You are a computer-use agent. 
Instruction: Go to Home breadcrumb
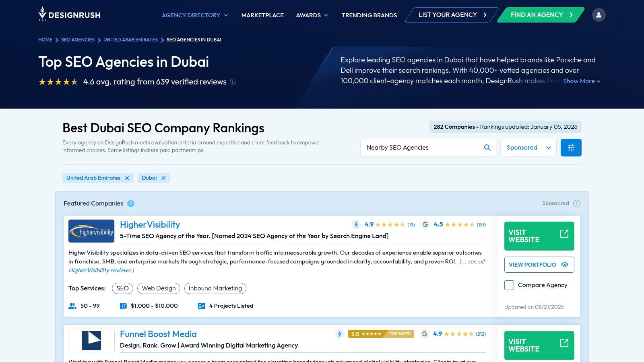coord(45,40)
